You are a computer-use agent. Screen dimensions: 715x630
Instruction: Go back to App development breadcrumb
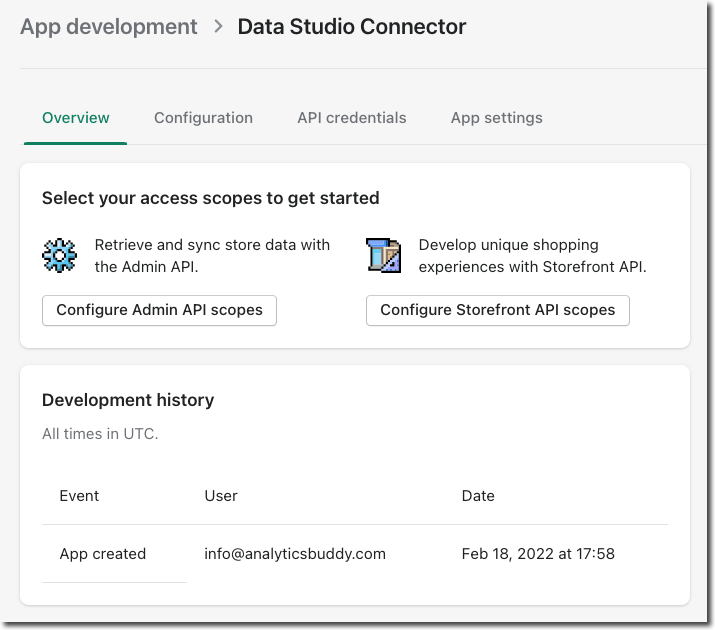[109, 26]
